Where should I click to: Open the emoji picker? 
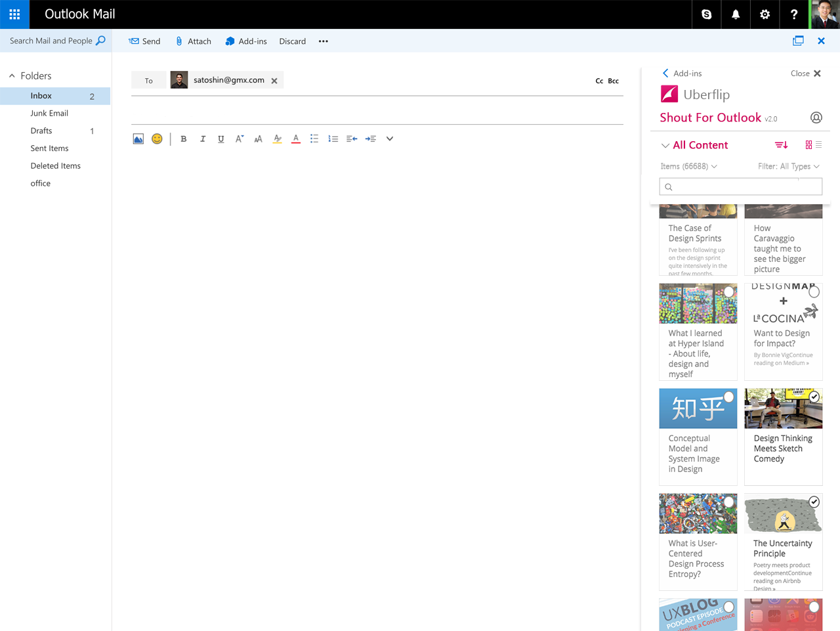coord(157,139)
